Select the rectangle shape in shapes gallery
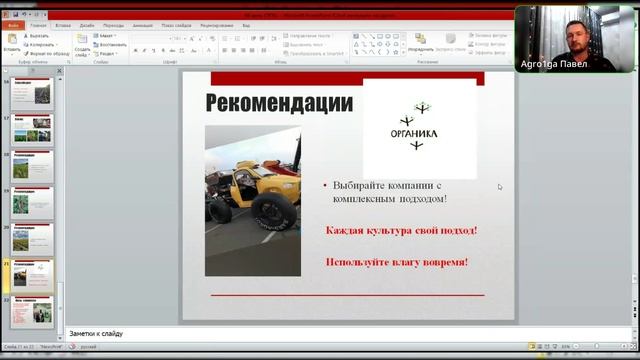The height and width of the screenshot is (360, 640). pos(380,36)
